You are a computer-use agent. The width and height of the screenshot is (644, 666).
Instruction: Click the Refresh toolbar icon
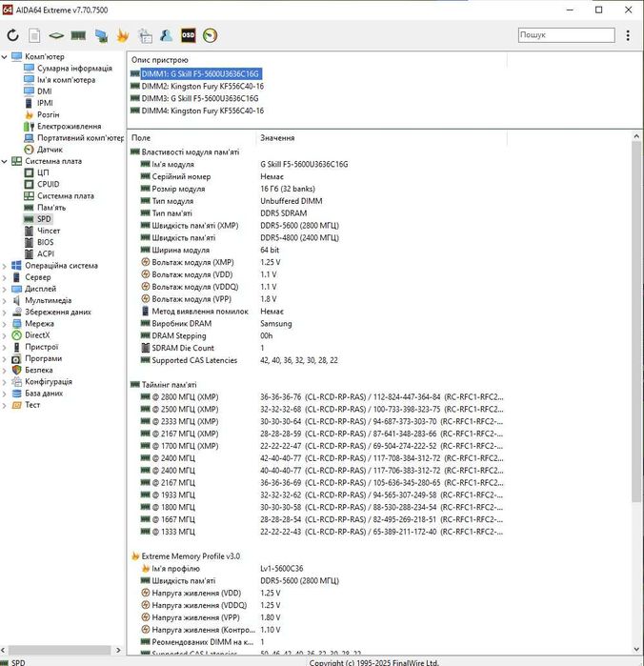click(12, 35)
